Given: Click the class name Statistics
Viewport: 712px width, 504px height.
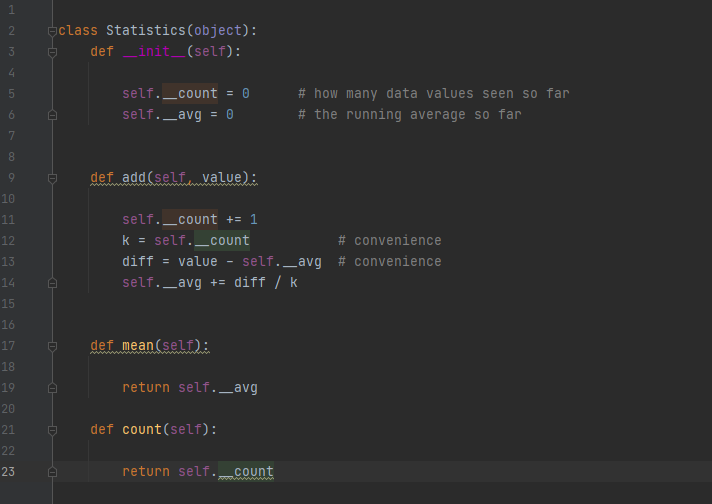Looking at the screenshot, I should tap(146, 30).
